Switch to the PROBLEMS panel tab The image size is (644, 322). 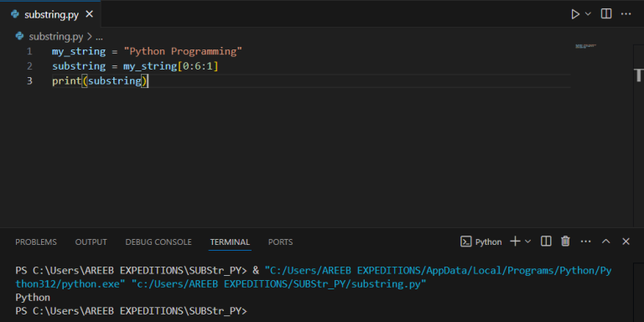point(36,241)
